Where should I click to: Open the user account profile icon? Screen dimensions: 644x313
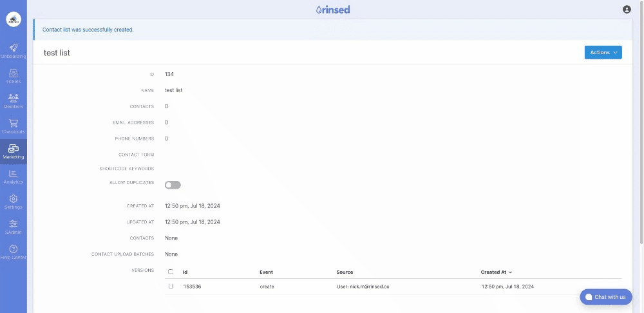[x=627, y=10]
